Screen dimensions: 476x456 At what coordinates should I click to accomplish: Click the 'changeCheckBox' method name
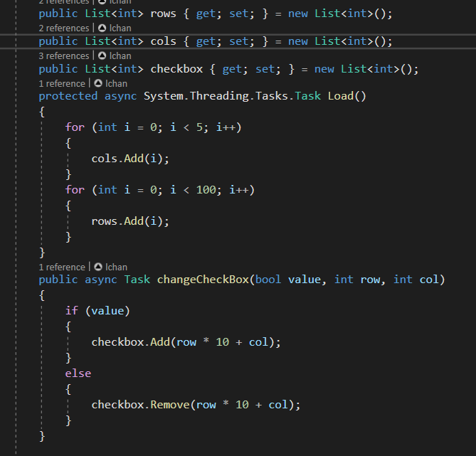pyautogui.click(x=203, y=280)
